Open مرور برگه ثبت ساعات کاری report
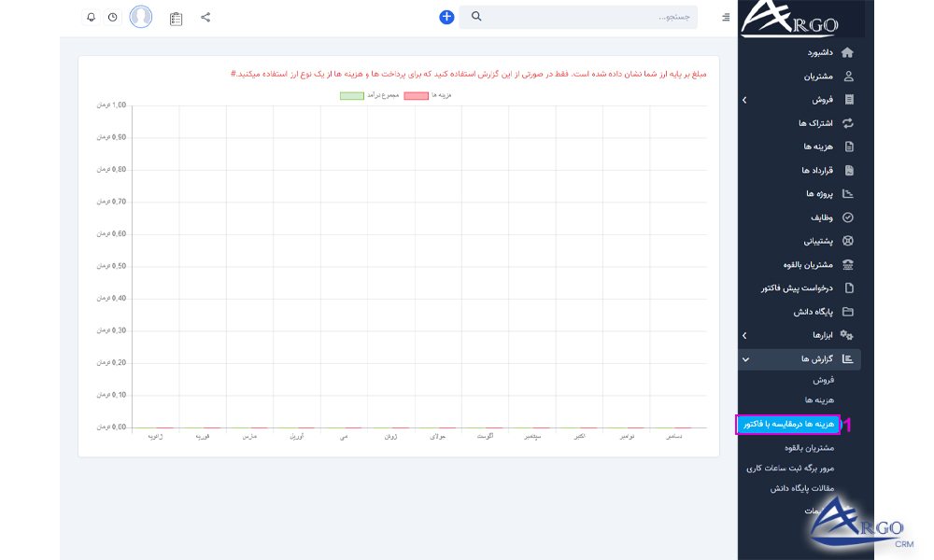934x560 pixels. click(x=789, y=468)
